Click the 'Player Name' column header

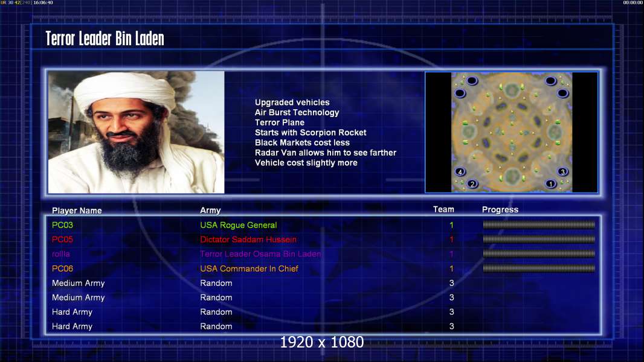tap(77, 211)
